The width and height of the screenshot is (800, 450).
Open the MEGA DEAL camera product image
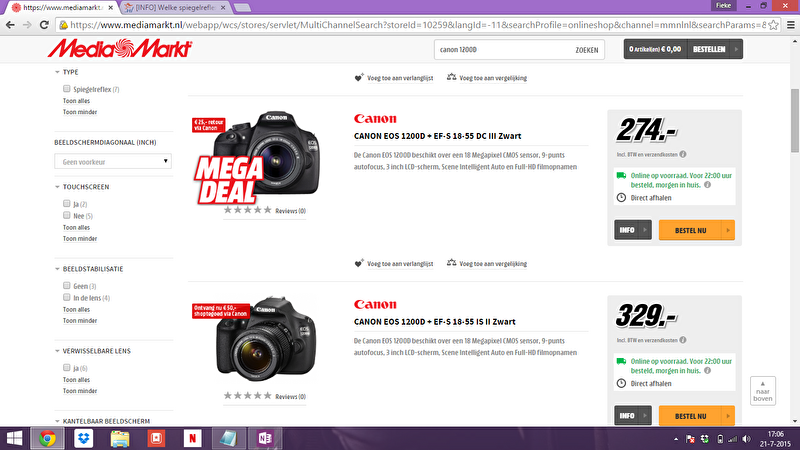(258, 156)
